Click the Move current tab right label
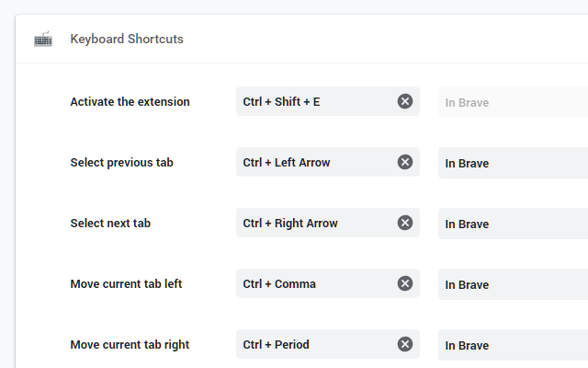 click(130, 344)
